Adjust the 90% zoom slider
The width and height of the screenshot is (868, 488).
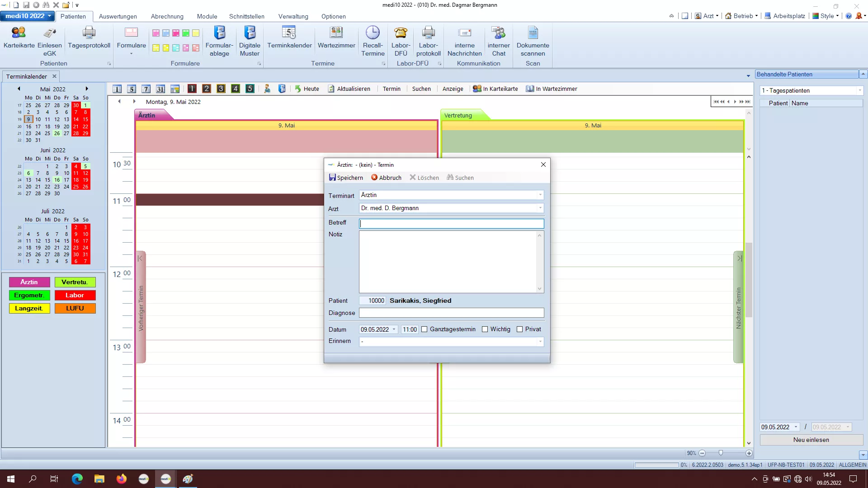[x=721, y=453]
